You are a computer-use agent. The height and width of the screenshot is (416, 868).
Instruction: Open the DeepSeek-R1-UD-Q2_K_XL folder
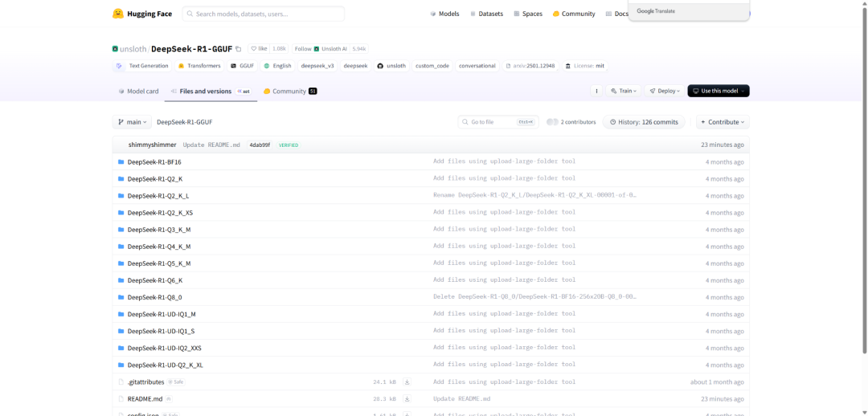pyautogui.click(x=166, y=365)
